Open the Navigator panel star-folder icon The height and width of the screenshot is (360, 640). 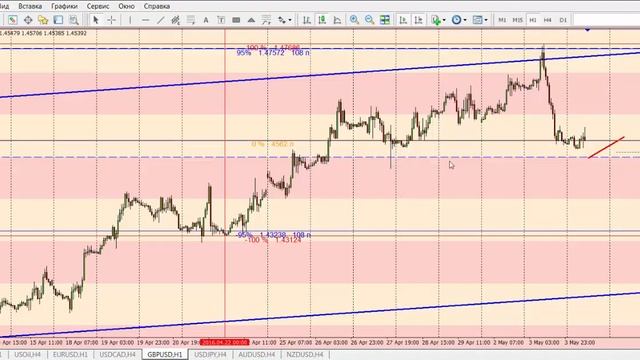pos(43,20)
